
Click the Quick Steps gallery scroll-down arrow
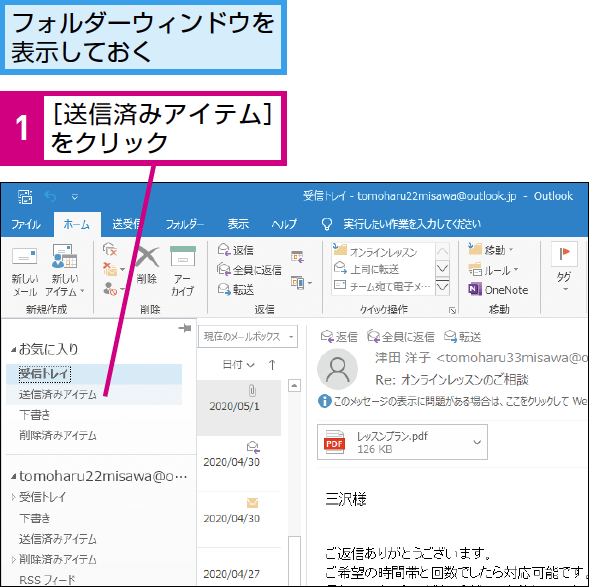tap(442, 269)
